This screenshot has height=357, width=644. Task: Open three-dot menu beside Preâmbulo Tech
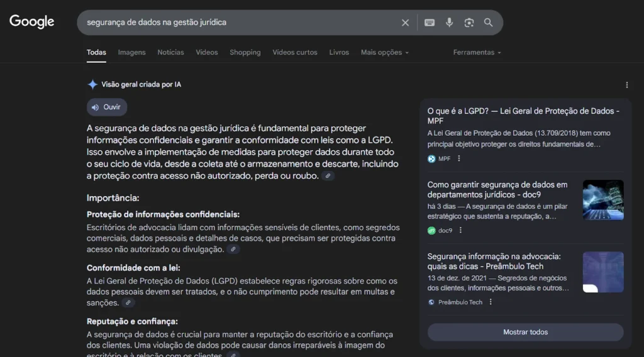pos(491,302)
